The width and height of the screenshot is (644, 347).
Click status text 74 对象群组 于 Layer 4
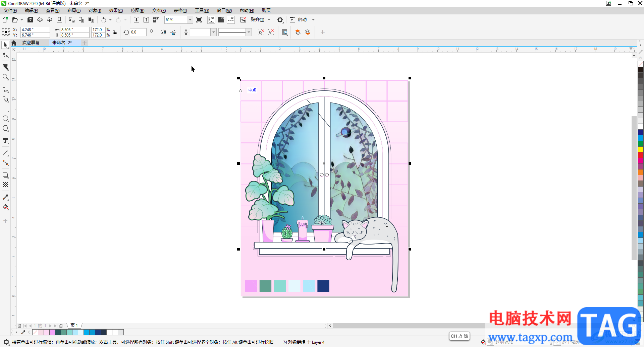pyautogui.click(x=304, y=342)
